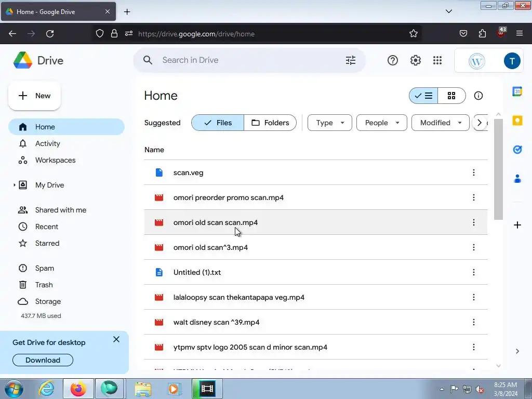Open the Modified filter dropdown
This screenshot has width=532, height=399.
tap(441, 123)
